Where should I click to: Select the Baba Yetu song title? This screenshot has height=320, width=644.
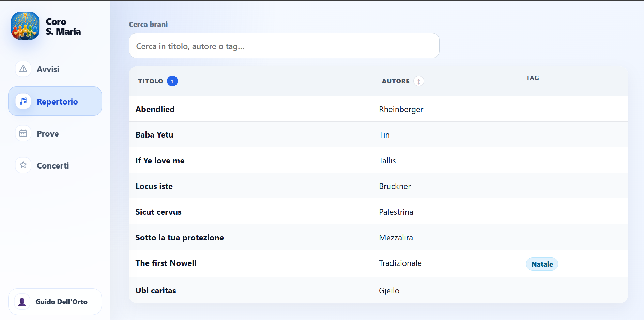coord(154,135)
